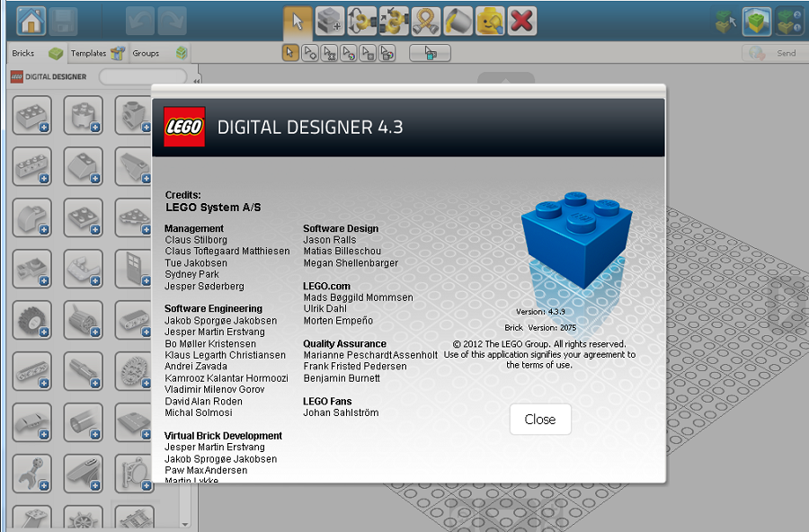This screenshot has height=532, width=809.
Task: Undo the last action with left arrow
Action: (140, 22)
